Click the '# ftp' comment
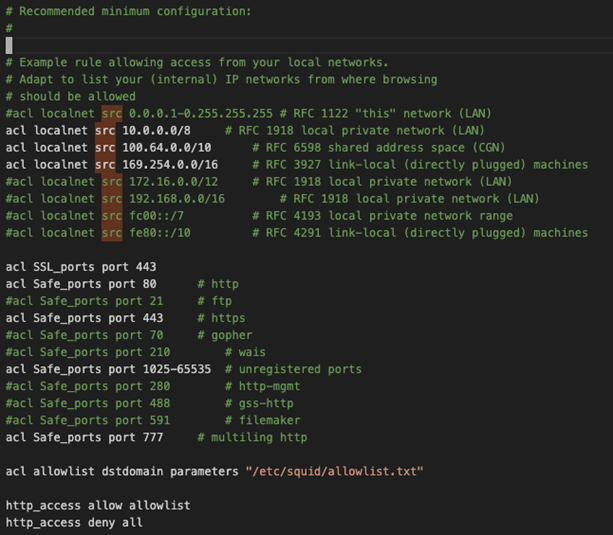This screenshot has height=535, width=613. tap(215, 301)
